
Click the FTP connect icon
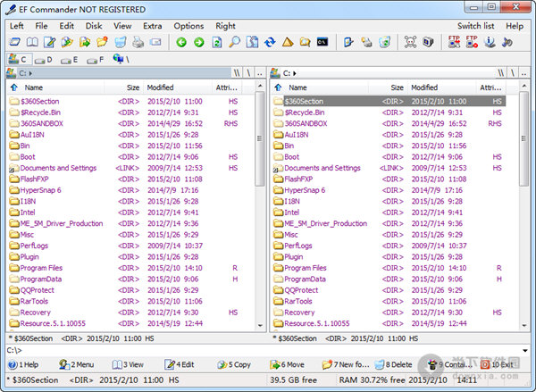pos(454,42)
